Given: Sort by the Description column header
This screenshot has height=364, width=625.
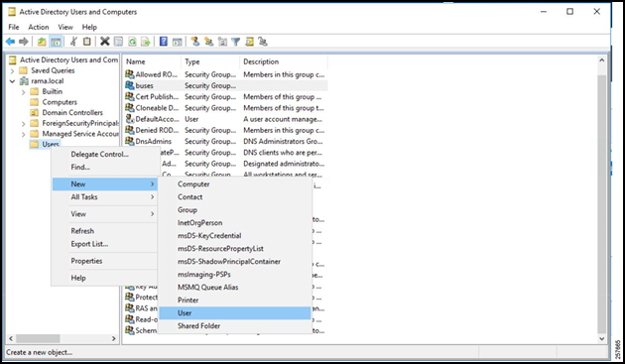Looking at the screenshot, I should (x=284, y=61).
